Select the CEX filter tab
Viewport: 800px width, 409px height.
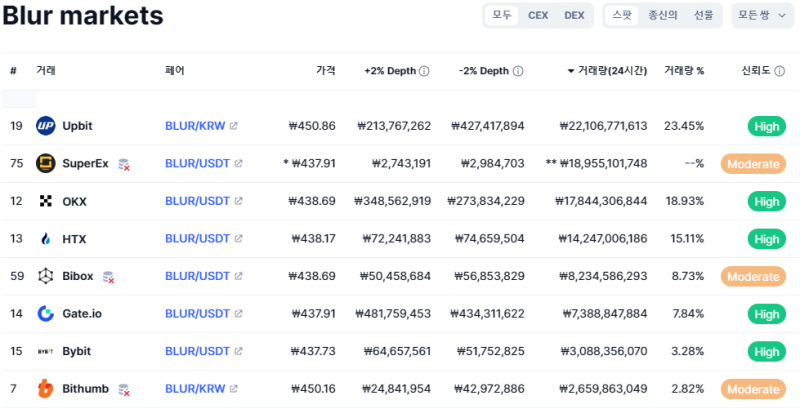coord(538,15)
